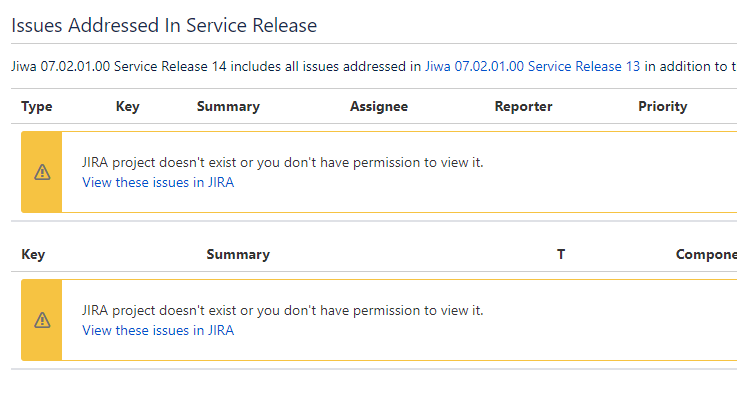Click the T column header
This screenshot has height=403, width=737.
point(561,254)
